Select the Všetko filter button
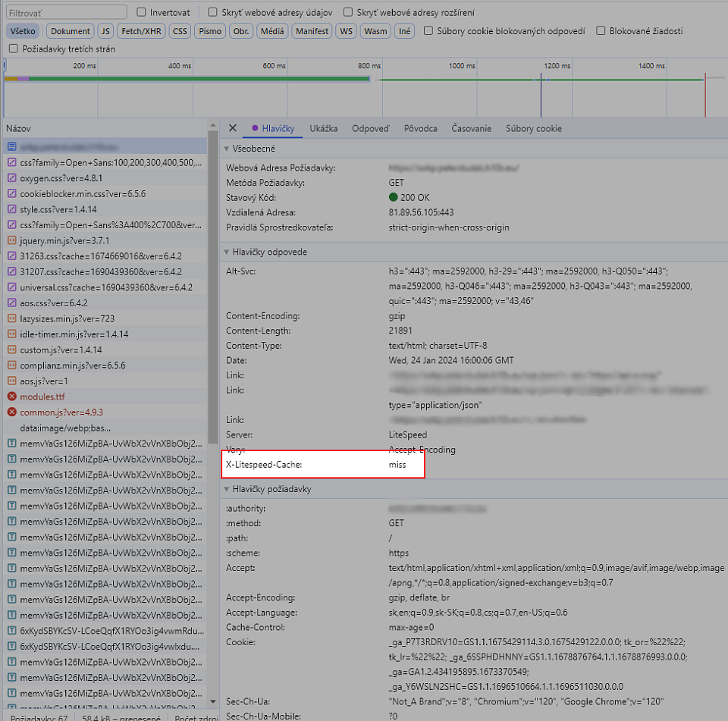 [23, 31]
